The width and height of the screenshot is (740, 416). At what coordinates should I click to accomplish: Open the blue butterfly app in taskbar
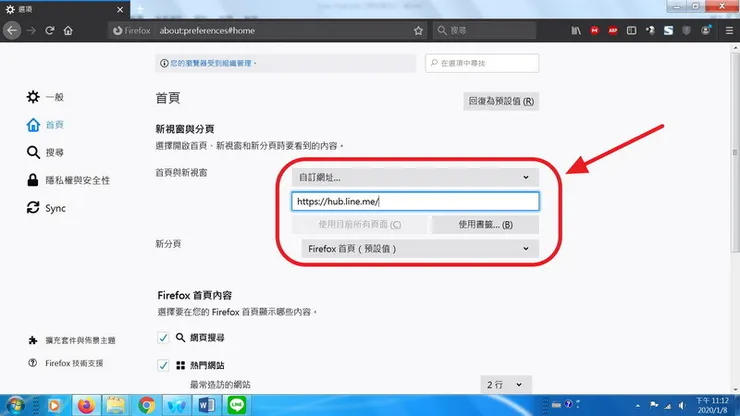click(177, 405)
